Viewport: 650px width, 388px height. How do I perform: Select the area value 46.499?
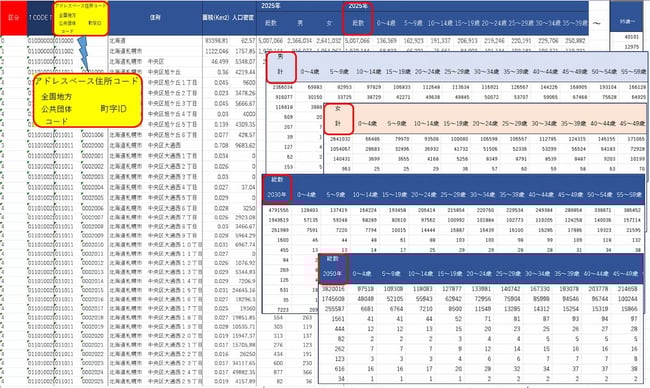click(220, 61)
